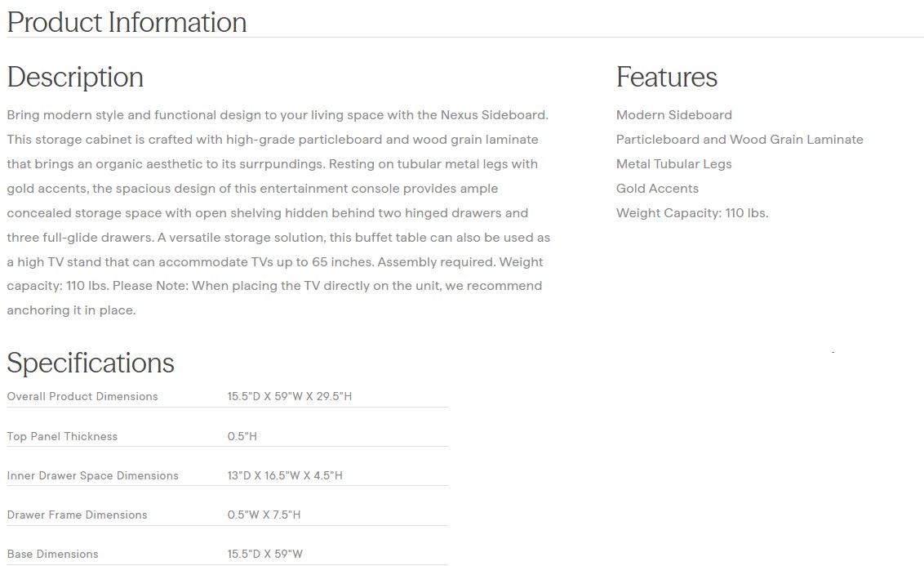Click the Product Information heading
The width and height of the screenshot is (924, 566).
(127, 22)
